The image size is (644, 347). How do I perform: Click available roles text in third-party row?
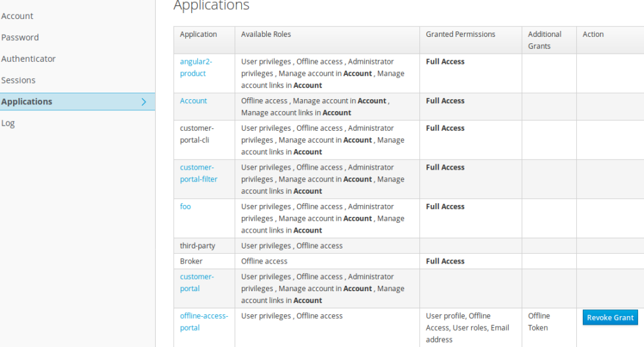coord(292,246)
